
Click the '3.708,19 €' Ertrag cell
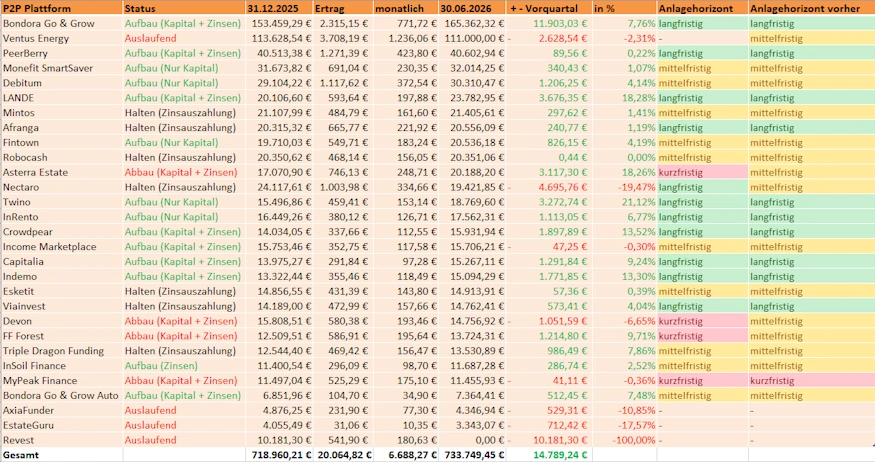(343, 38)
